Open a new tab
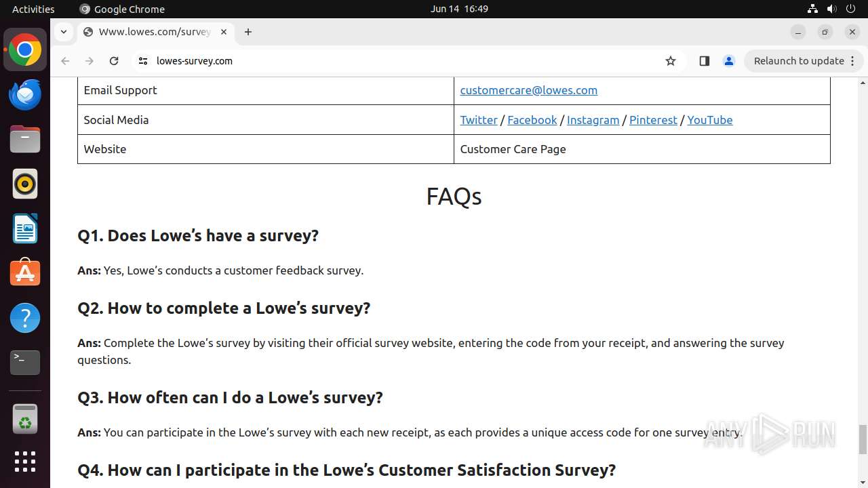868x488 pixels. (248, 32)
